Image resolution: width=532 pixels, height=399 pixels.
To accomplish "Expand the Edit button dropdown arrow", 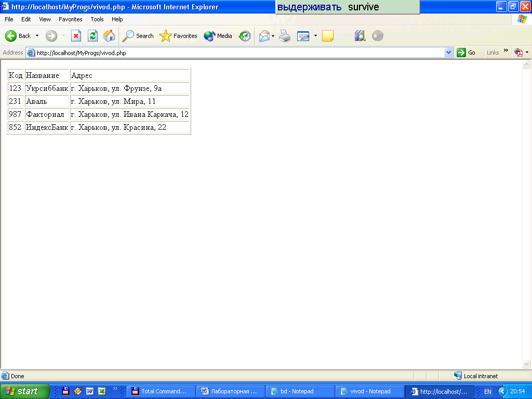I will 315,36.
